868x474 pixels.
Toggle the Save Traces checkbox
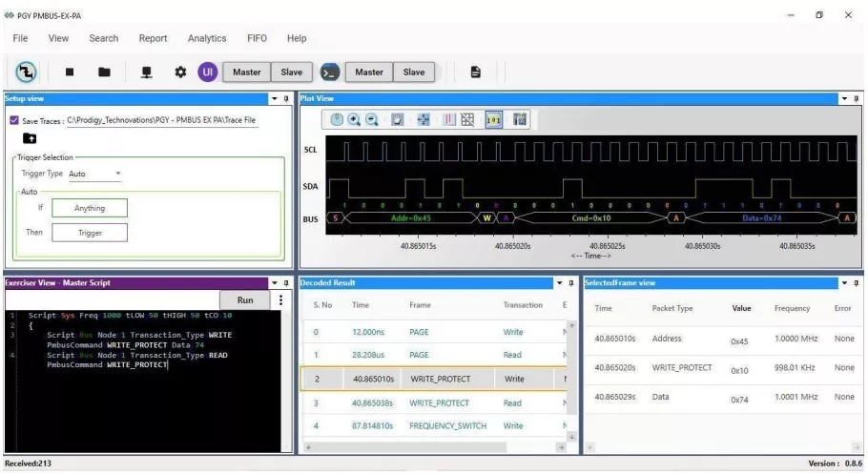pos(12,121)
